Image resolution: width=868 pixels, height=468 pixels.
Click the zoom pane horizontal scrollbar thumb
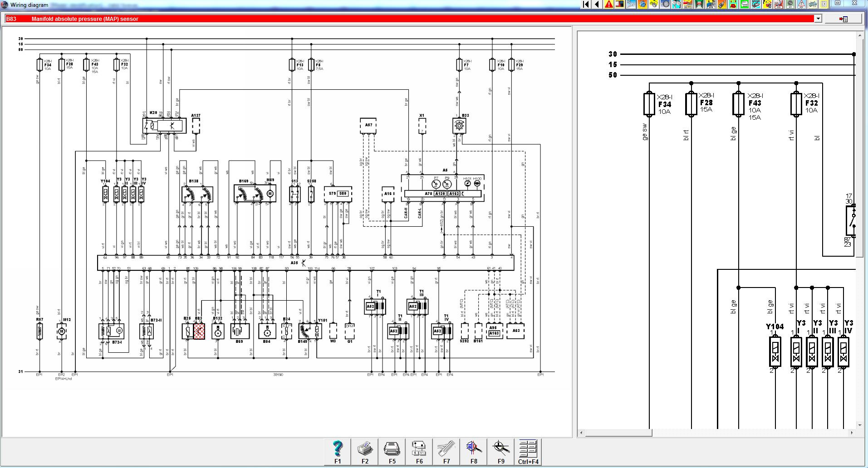click(618, 433)
